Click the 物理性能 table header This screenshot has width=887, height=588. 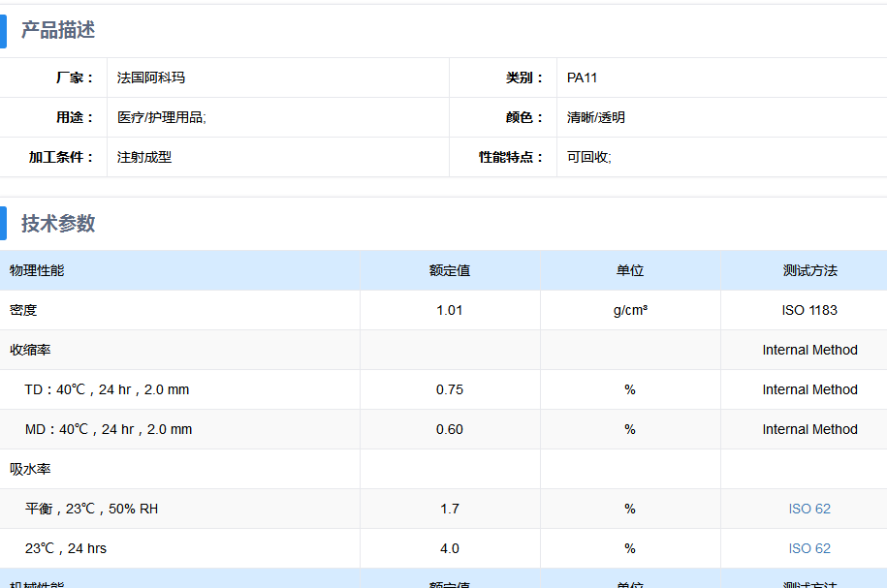[x=37, y=270]
